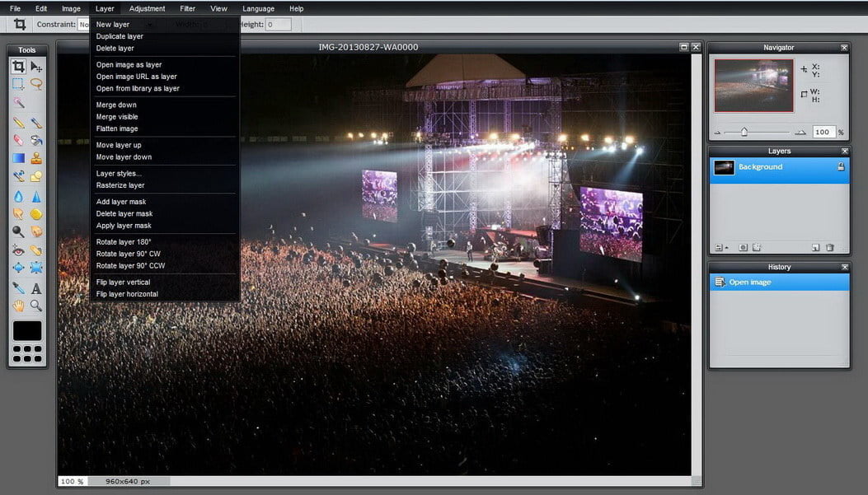Click the Layer styles icon in Layers panel
This screenshot has width=868, height=495.
click(x=757, y=248)
